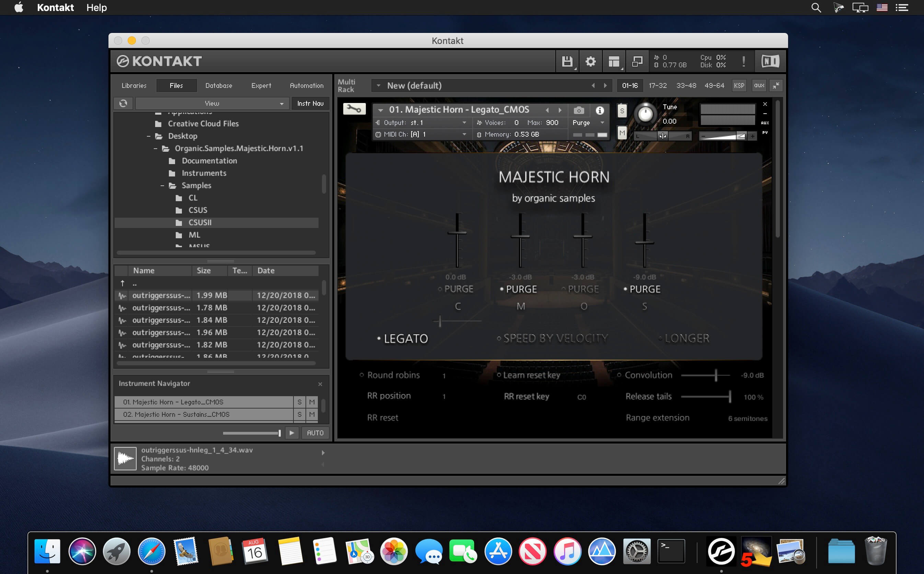Close the Instrument Navigator panel
The width and height of the screenshot is (924, 574).
point(320,384)
